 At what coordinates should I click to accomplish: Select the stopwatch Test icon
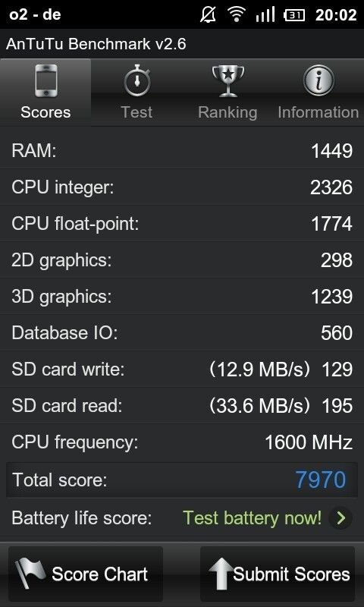click(137, 81)
